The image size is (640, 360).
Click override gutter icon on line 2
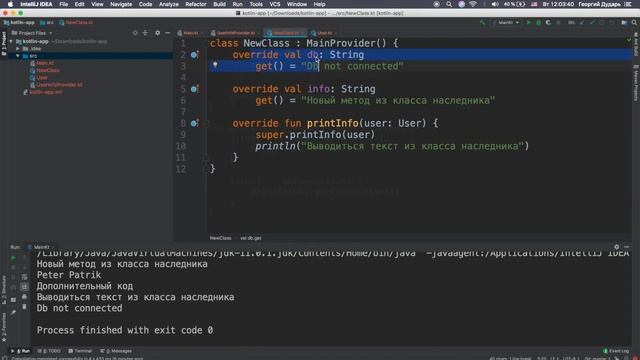(x=194, y=55)
